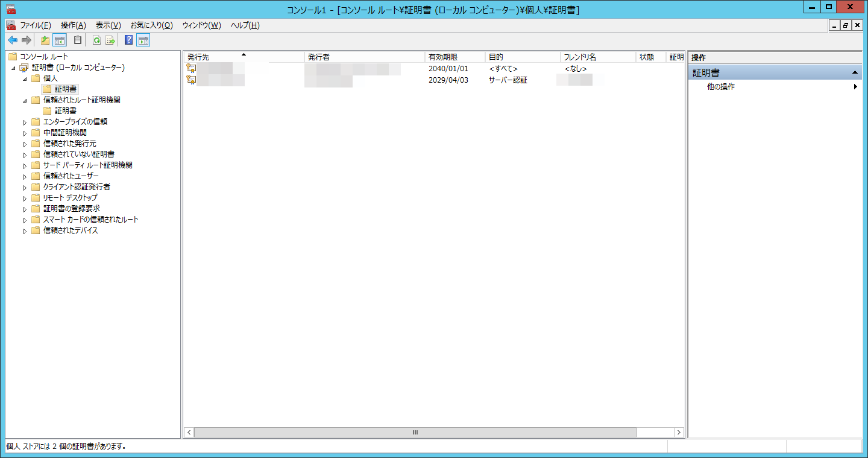
Task: Select 信頼されたユーザー folder in the tree
Action: point(71,176)
